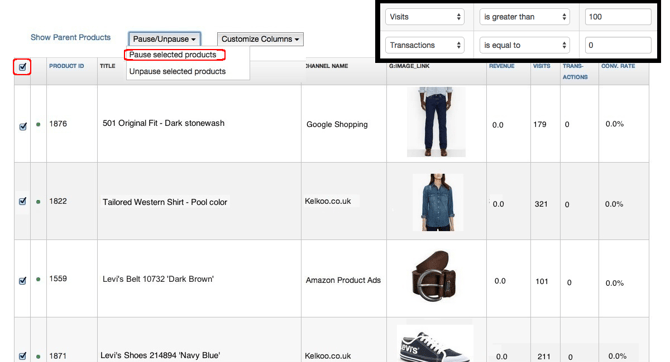Sort by the Conv. Rate column header
Screen dimensions: 670x362
click(x=618, y=66)
